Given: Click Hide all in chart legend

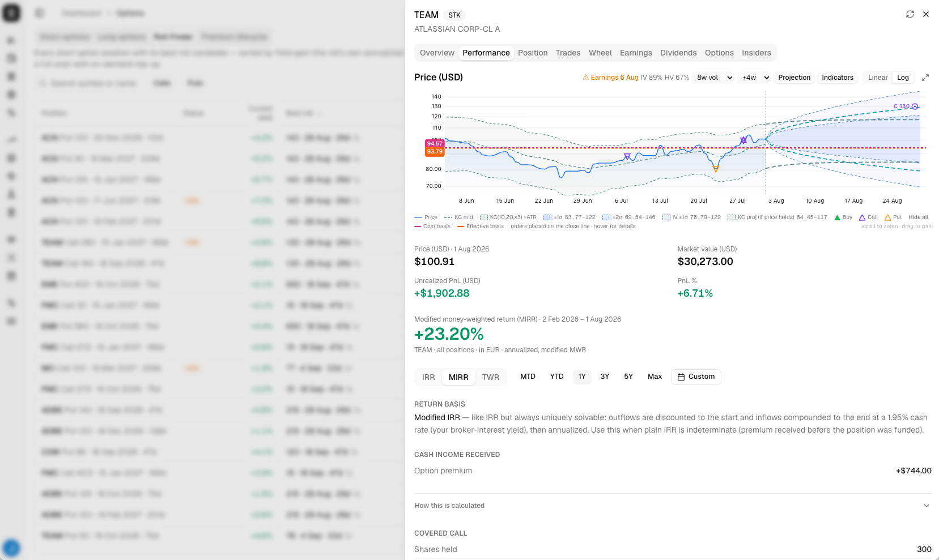Looking at the screenshot, I should coord(918,217).
